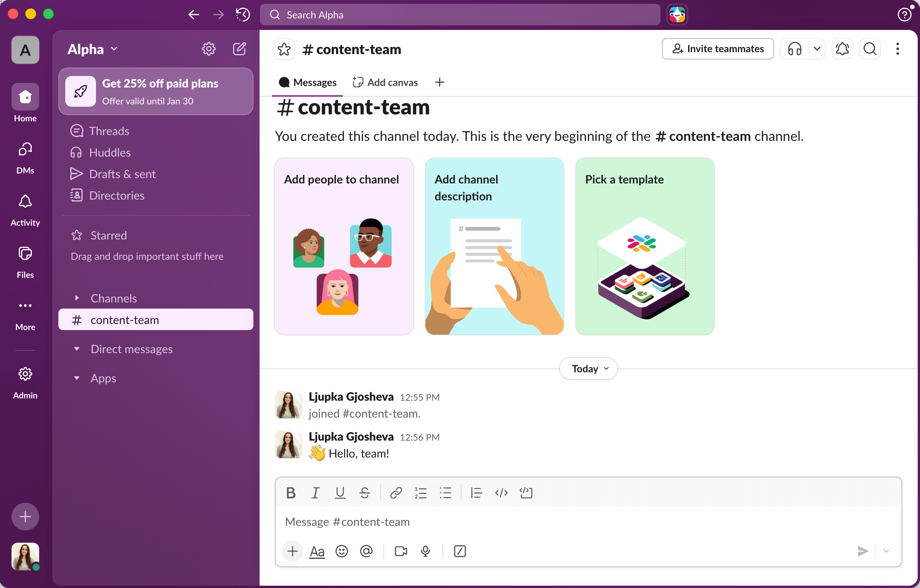
Task: Select the italic formatting icon
Action: [x=315, y=493]
